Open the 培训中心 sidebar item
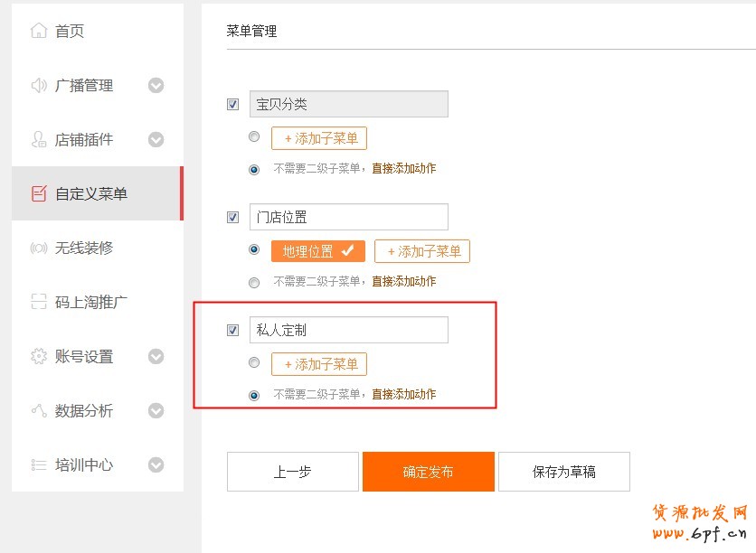 [x=84, y=465]
